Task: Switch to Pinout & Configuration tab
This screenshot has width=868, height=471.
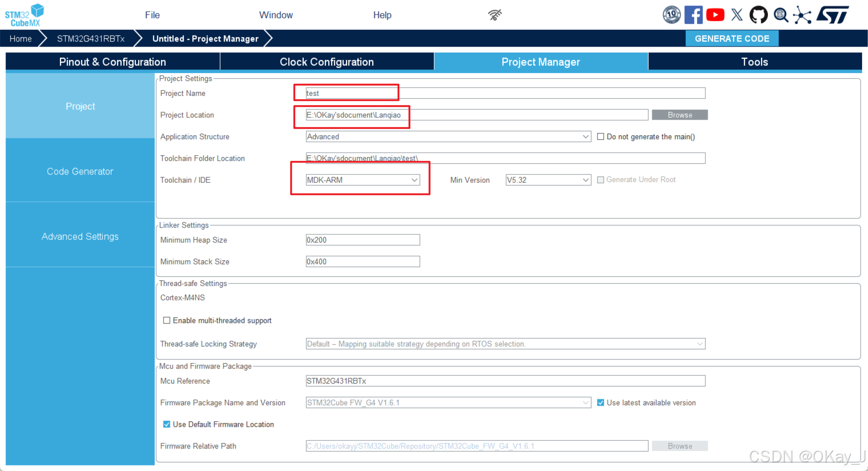Action: click(112, 62)
